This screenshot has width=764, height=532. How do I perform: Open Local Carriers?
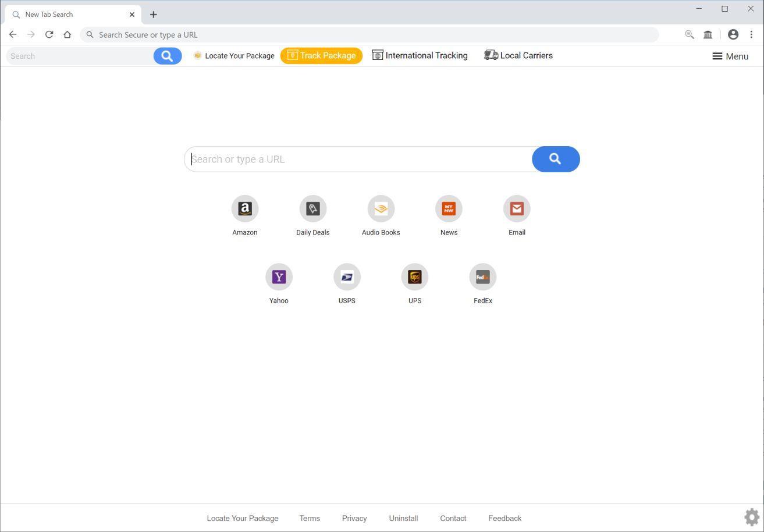518,55
